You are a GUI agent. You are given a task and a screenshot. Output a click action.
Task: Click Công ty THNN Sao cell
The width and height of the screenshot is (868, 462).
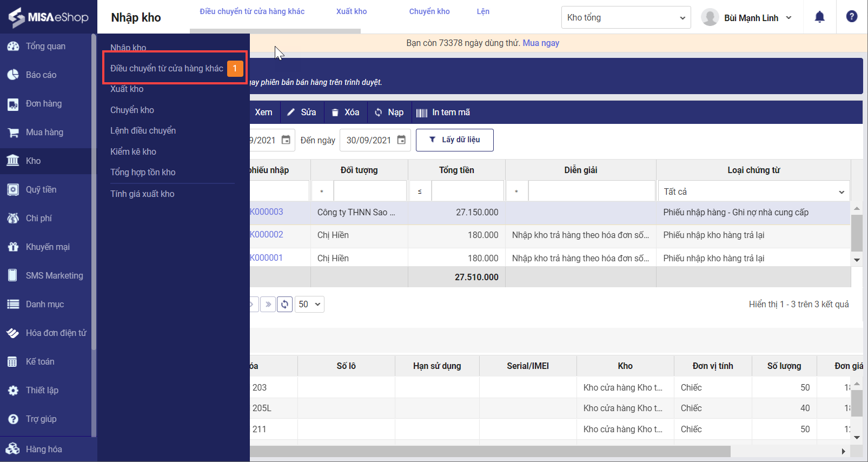[359, 213]
